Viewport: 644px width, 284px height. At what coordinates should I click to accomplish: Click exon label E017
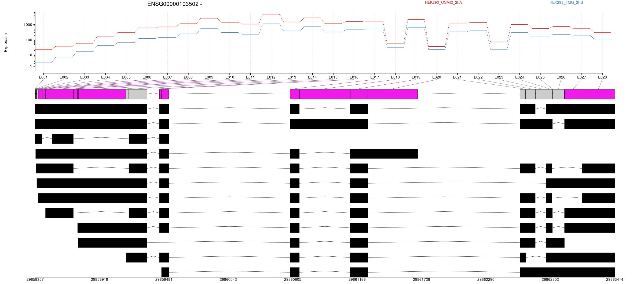375,77
